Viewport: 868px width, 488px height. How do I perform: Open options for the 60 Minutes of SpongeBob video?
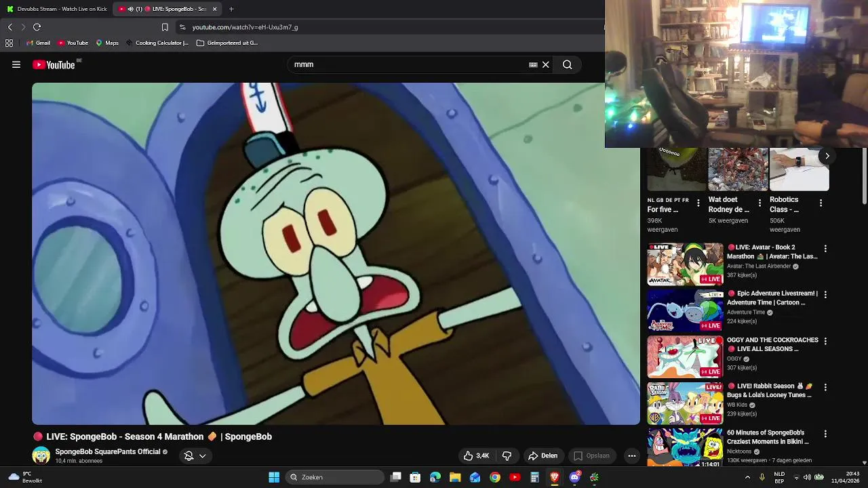click(825, 434)
